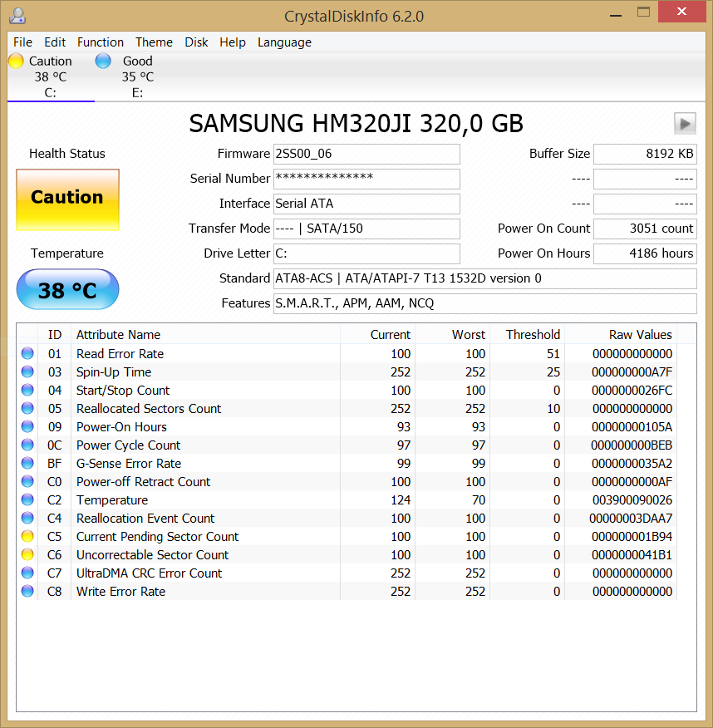Go to next disk with arrow button
The width and height of the screenshot is (713, 728).
pyautogui.click(x=685, y=124)
